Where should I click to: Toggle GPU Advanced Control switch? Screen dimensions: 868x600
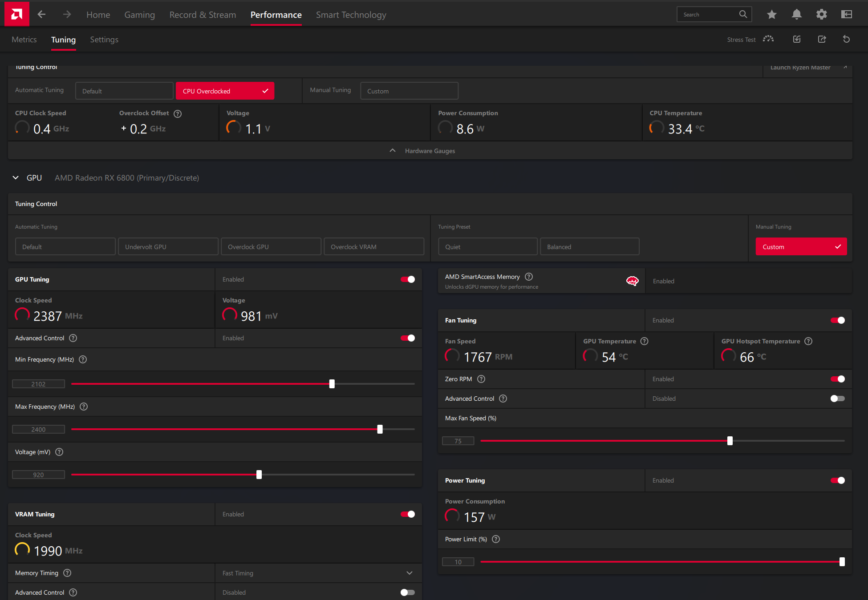point(408,338)
